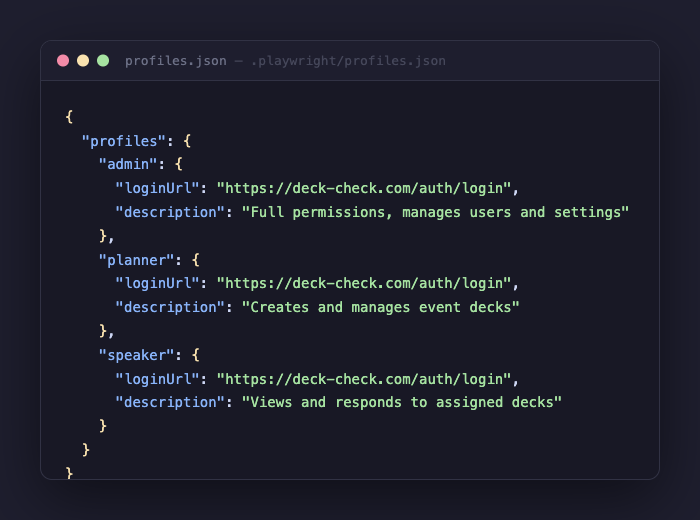Click the "planner" key
The height and width of the screenshot is (520, 700).
pos(136,260)
